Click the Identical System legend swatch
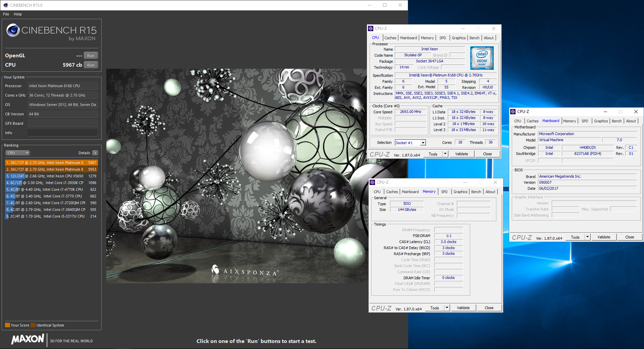Screen dimensions: 644x349 33,325
